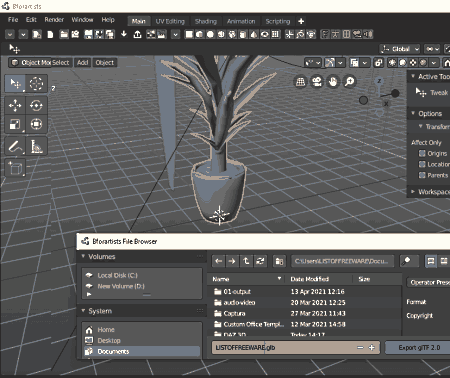Activate the Annotate pencil tool

click(15, 146)
